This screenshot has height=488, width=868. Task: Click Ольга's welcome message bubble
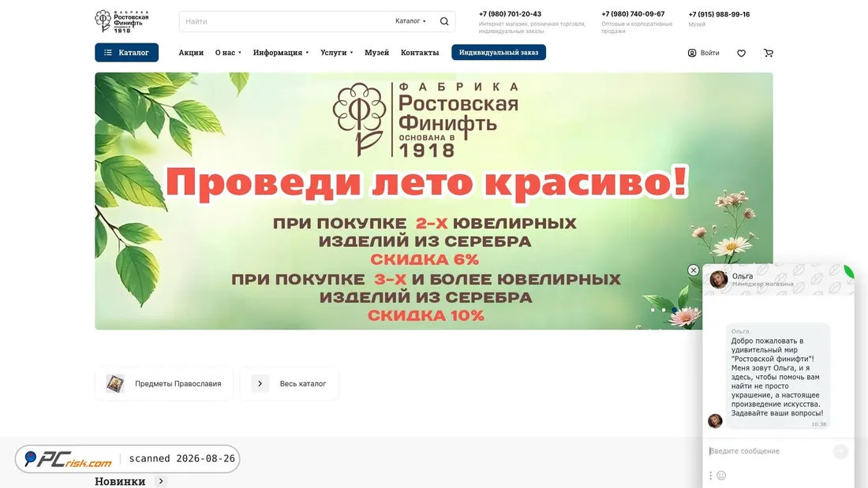(778, 377)
